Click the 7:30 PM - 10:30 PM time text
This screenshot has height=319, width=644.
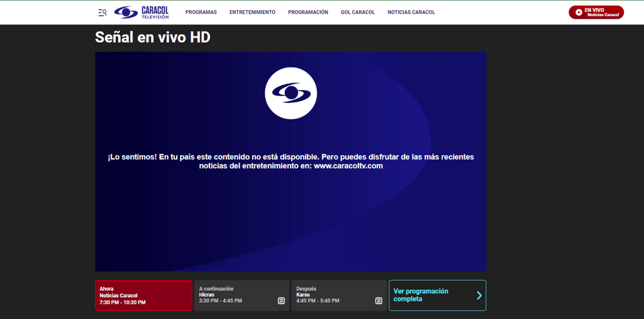click(x=123, y=303)
